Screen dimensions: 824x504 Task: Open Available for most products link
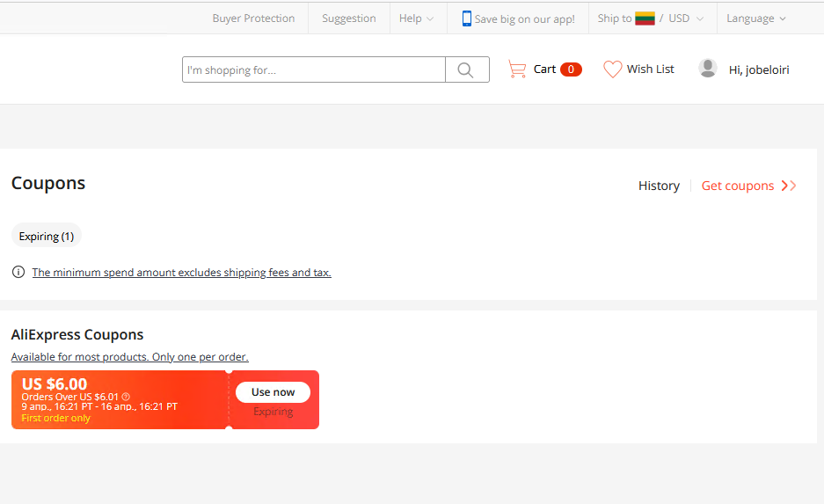pyautogui.click(x=130, y=357)
